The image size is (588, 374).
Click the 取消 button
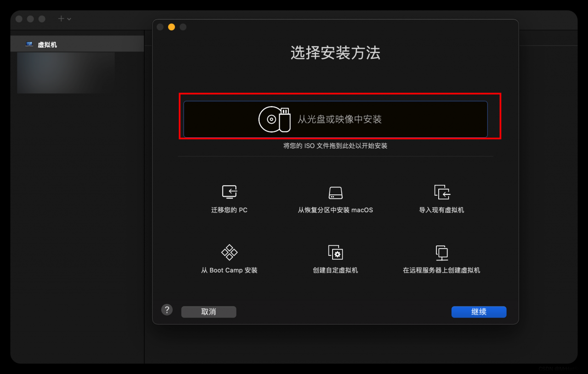208,312
